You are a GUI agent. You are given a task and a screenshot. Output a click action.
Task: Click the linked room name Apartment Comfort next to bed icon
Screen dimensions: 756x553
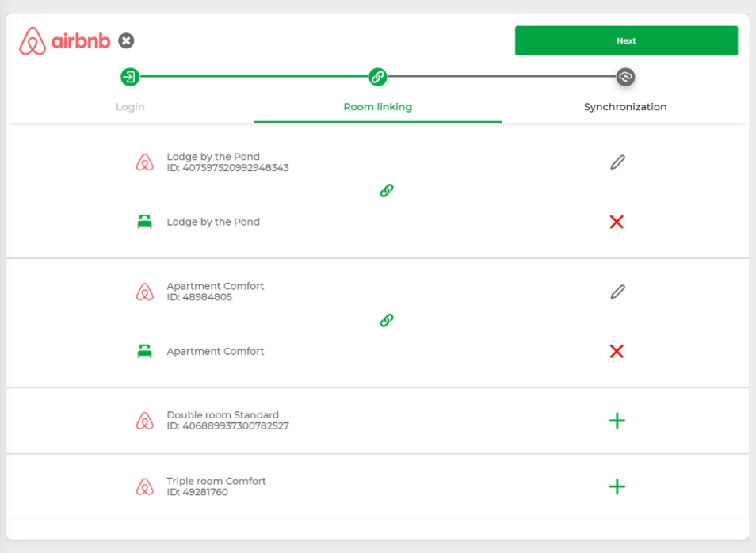215,351
